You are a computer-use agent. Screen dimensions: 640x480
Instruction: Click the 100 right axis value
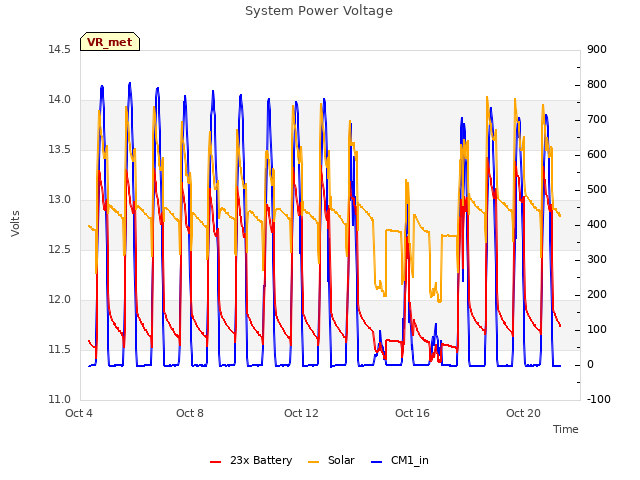pyautogui.click(x=597, y=330)
